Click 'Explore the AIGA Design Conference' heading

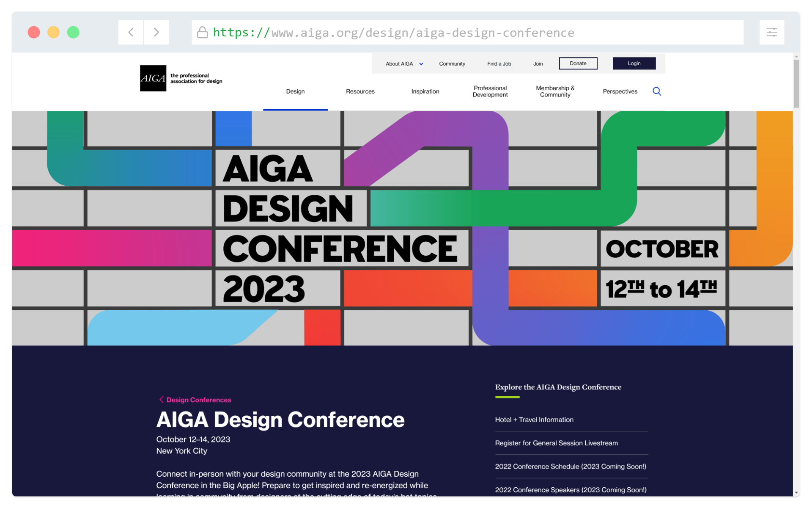tap(558, 387)
